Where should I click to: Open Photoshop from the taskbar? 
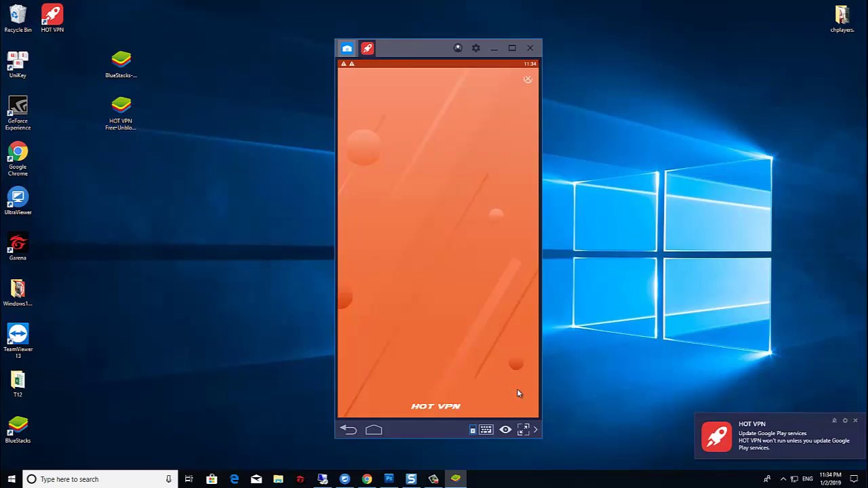point(389,479)
